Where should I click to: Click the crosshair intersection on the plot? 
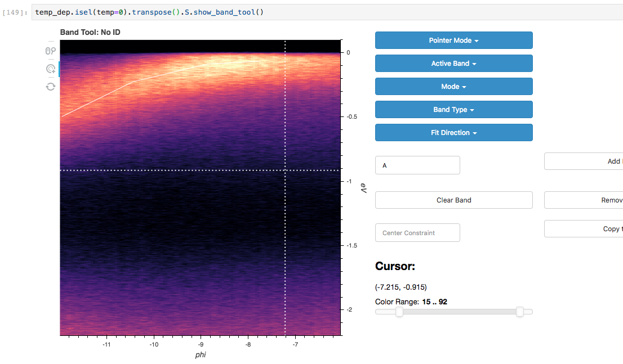[285, 170]
